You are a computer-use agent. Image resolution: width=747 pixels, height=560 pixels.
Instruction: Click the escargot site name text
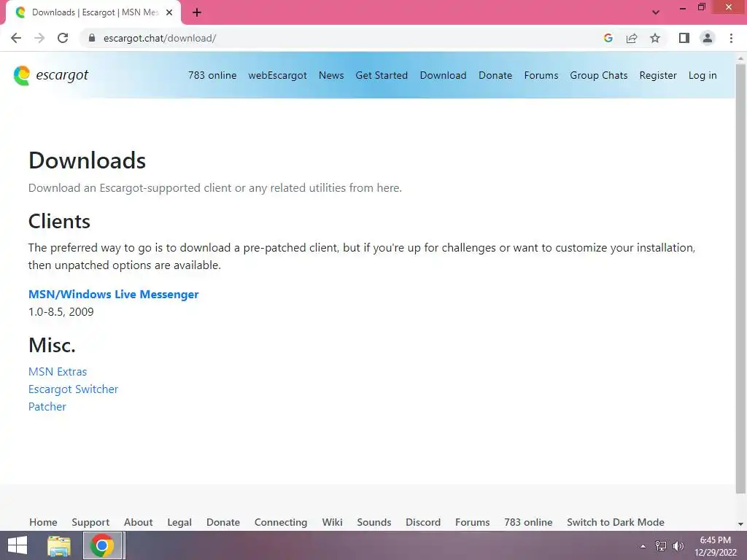coord(63,75)
